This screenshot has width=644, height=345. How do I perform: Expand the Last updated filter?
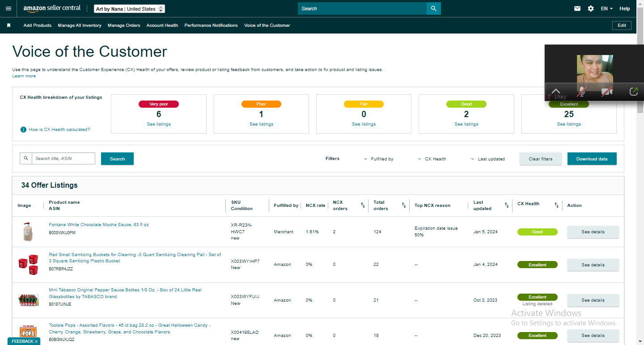[488, 159]
